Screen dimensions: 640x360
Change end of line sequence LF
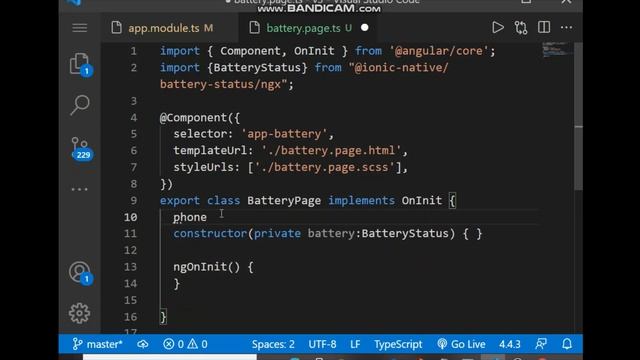(x=355, y=344)
